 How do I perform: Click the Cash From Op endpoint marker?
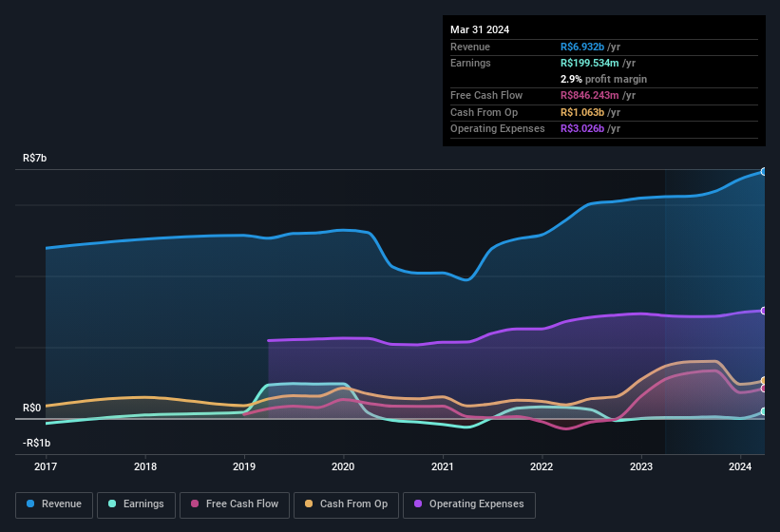click(x=764, y=381)
